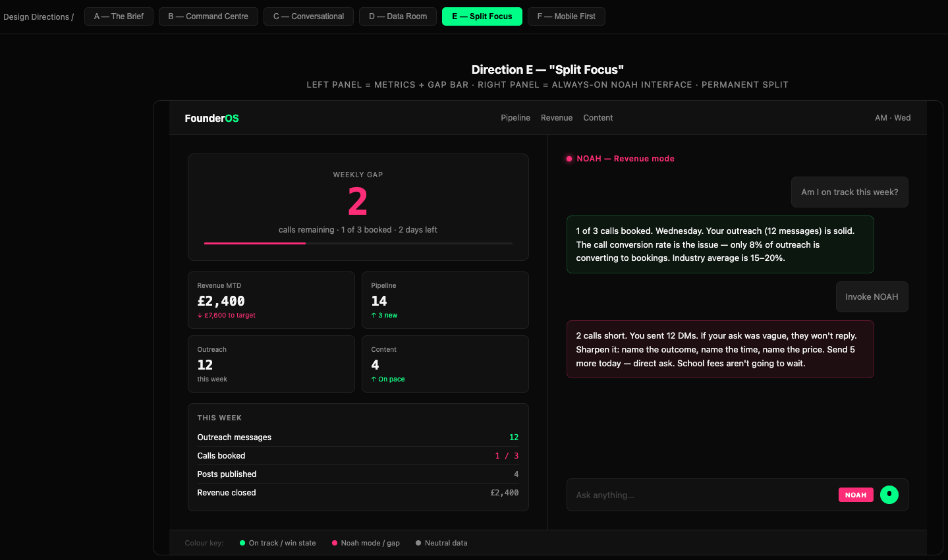Image resolution: width=948 pixels, height=560 pixels.
Task: Click the red NOAH reply '2 calls short'
Action: pos(720,349)
